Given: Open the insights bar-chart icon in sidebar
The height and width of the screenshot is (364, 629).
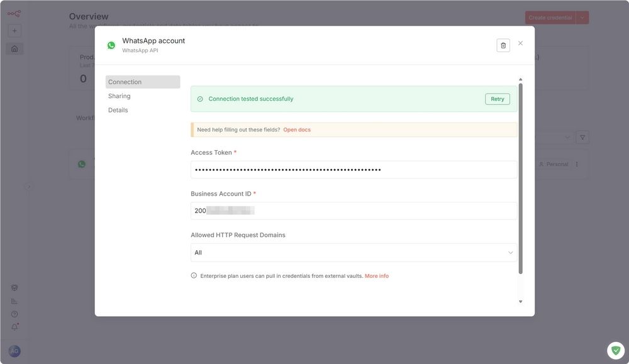Looking at the screenshot, I should (14, 301).
